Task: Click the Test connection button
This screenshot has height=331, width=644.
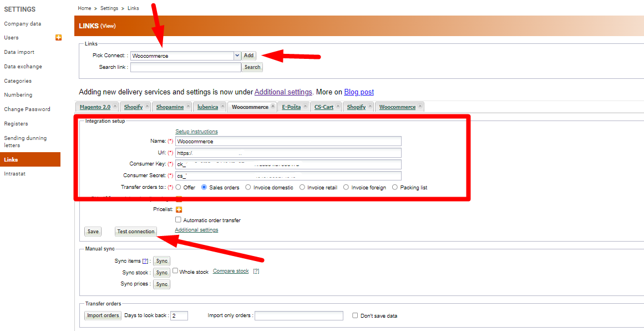Action: [136, 232]
